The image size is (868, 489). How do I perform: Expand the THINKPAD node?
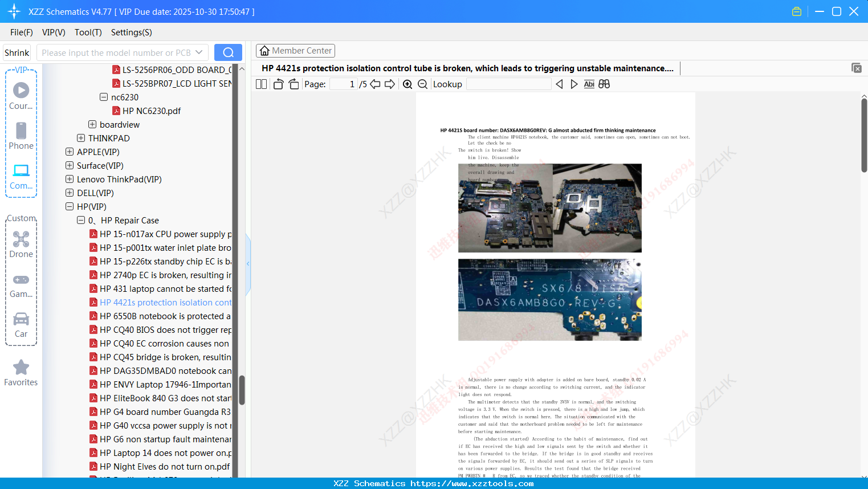pyautogui.click(x=81, y=138)
